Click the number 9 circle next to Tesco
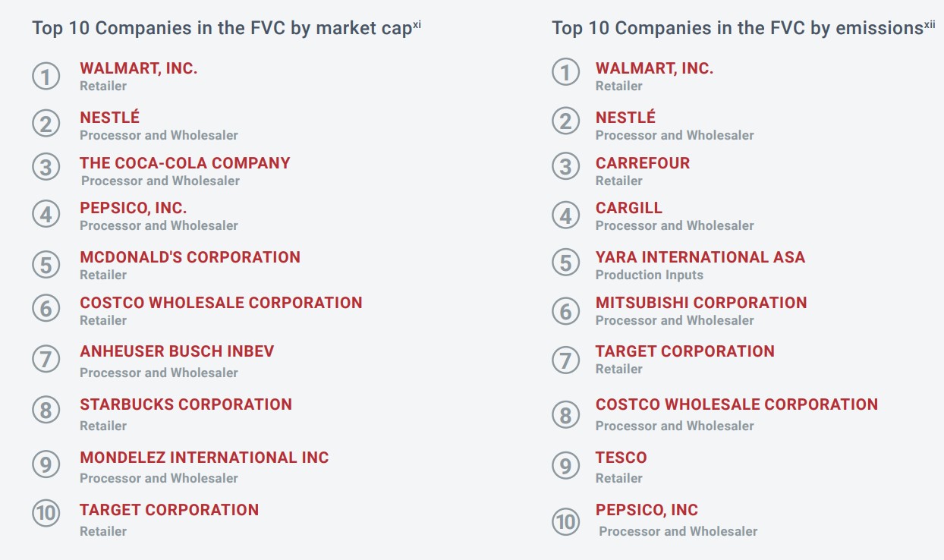 (565, 464)
